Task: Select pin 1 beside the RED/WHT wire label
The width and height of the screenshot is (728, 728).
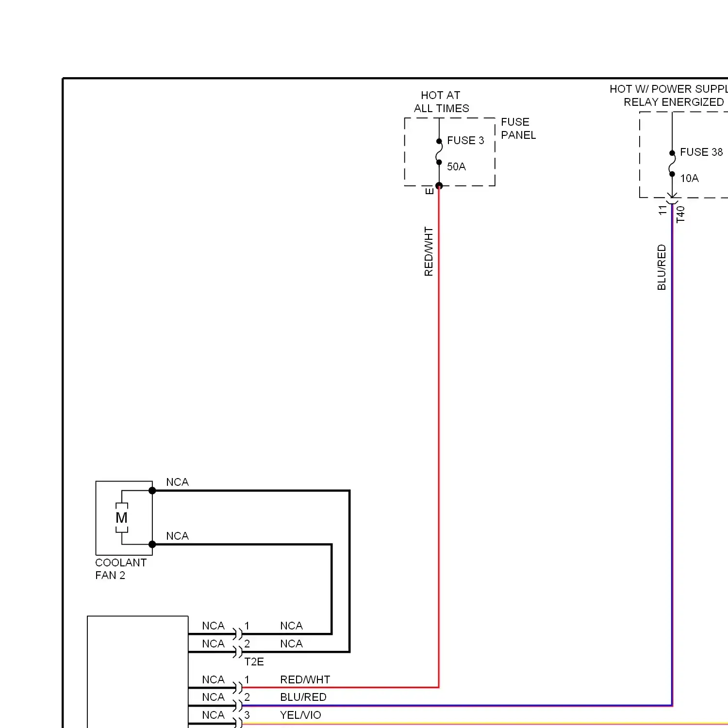Action: point(247,679)
